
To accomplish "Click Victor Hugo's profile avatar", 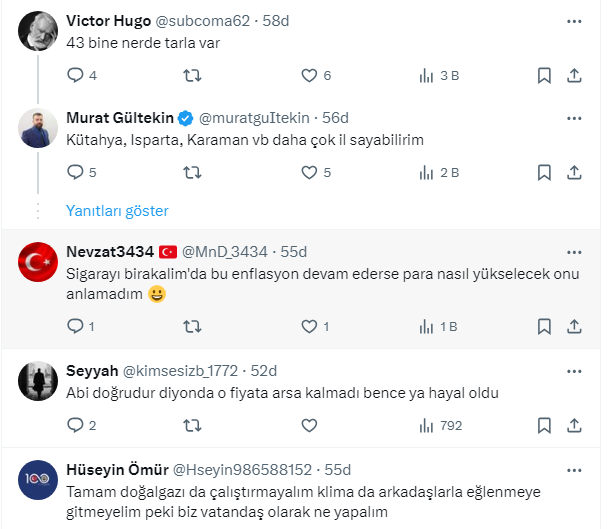I will point(37,30).
